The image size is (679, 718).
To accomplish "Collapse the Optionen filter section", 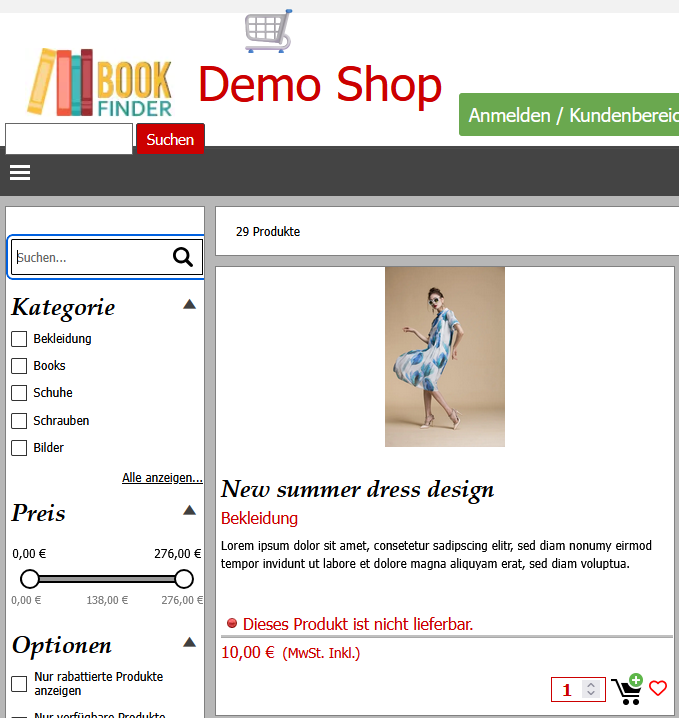I will (189, 643).
